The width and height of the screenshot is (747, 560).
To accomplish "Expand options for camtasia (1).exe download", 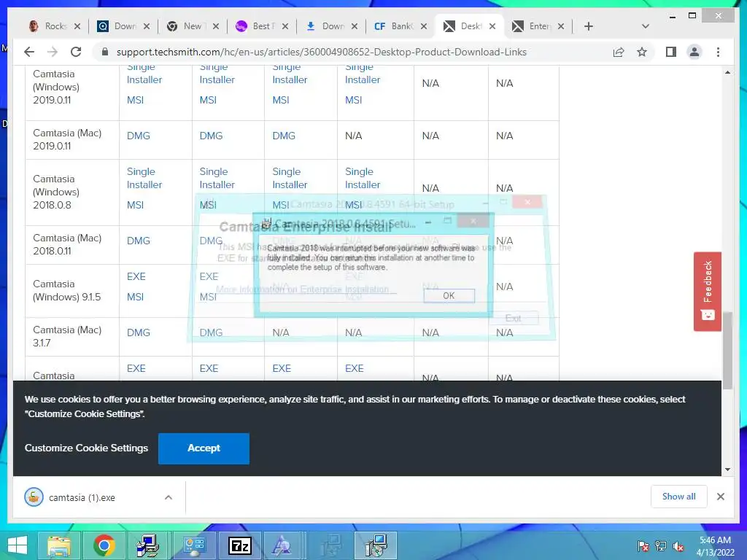I will pos(169,497).
